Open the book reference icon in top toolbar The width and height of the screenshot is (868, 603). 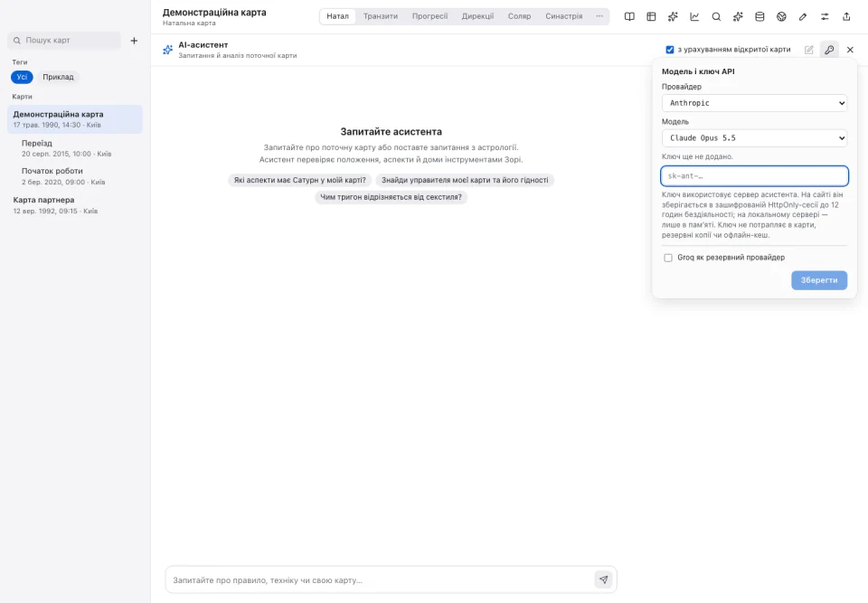[x=629, y=16]
